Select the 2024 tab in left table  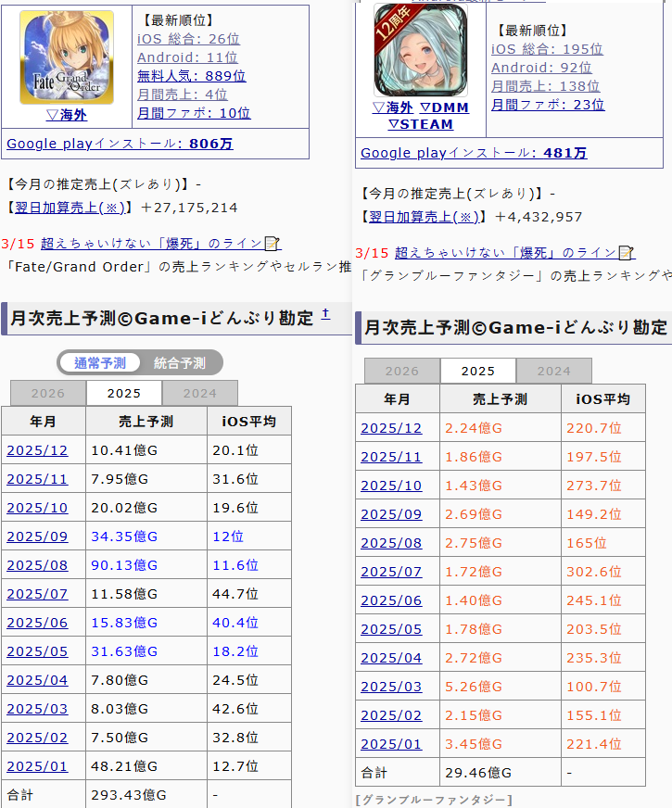click(200, 393)
